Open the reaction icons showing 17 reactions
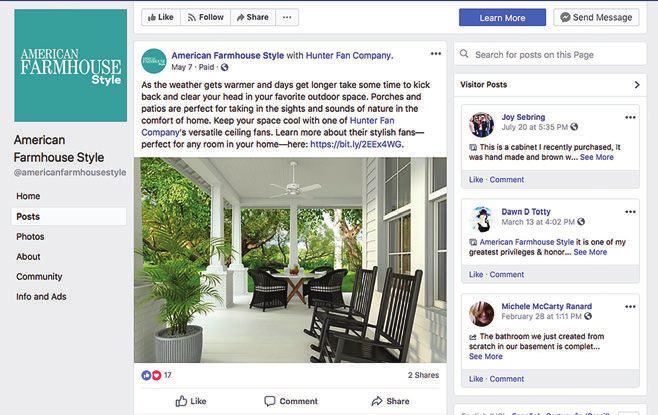Viewport: 658px width, 415px height. coord(151,375)
